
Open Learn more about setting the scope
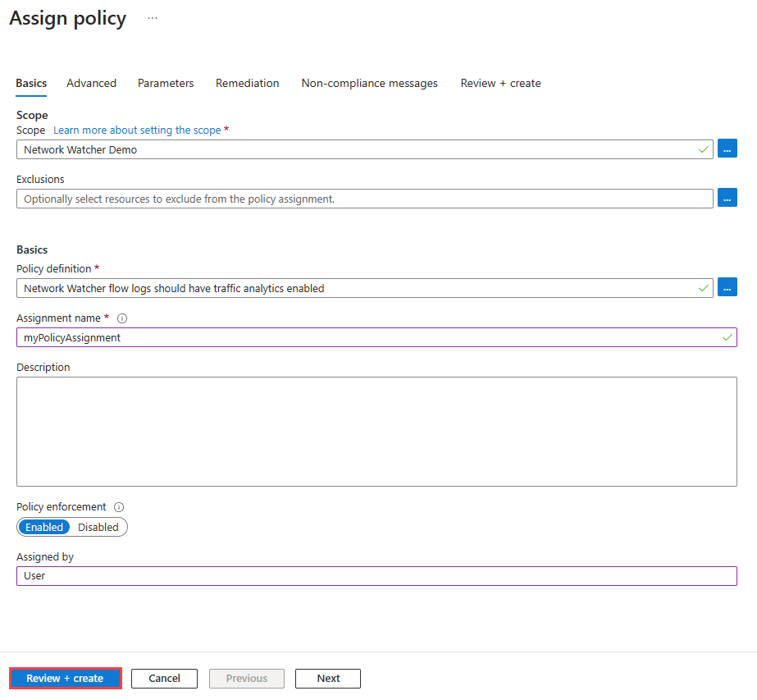[x=136, y=130]
